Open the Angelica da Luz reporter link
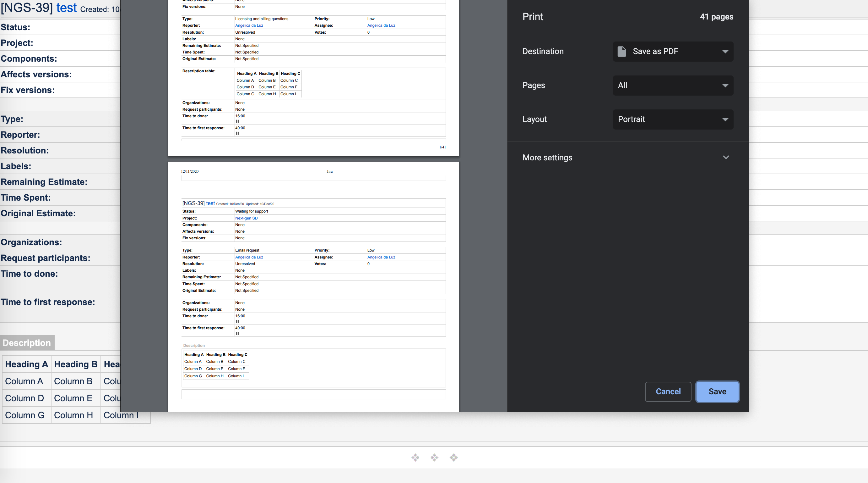868x483 pixels. 249,257
